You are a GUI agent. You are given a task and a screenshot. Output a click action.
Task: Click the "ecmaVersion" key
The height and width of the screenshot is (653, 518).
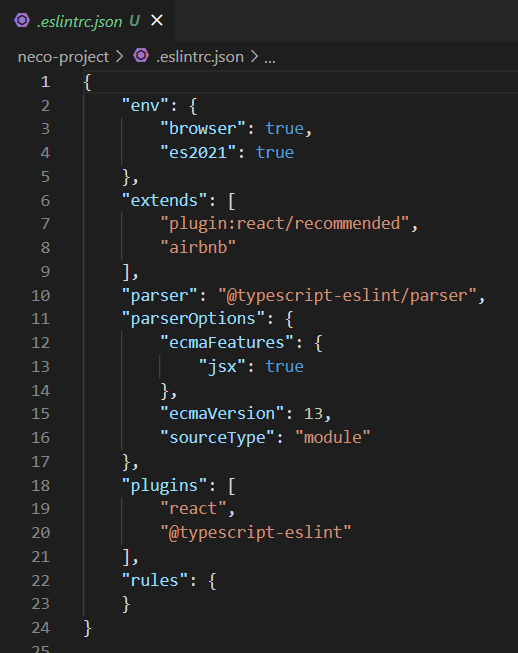(x=222, y=414)
